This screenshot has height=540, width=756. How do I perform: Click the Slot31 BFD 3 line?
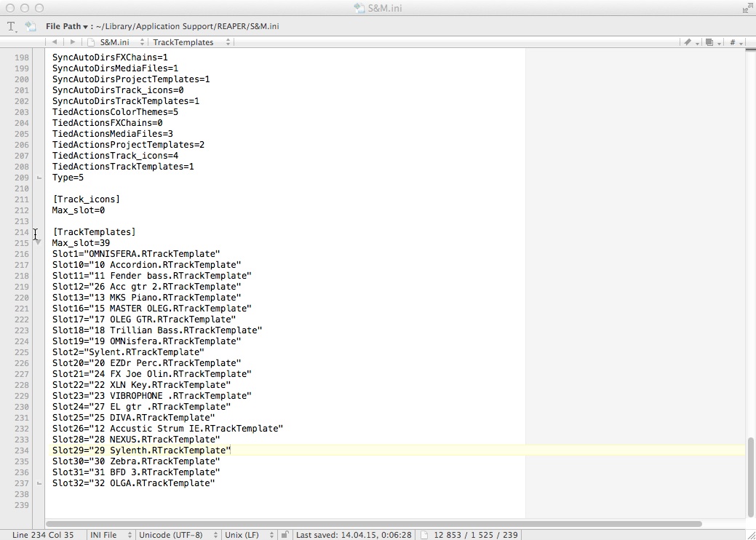pyautogui.click(x=136, y=472)
